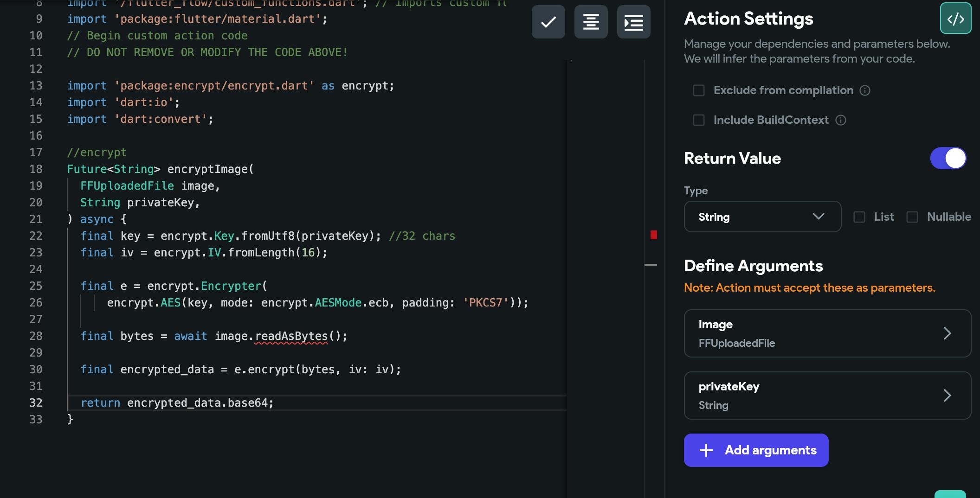Click the Add arguments button
Image resolution: width=980 pixels, height=498 pixels.
(756, 450)
